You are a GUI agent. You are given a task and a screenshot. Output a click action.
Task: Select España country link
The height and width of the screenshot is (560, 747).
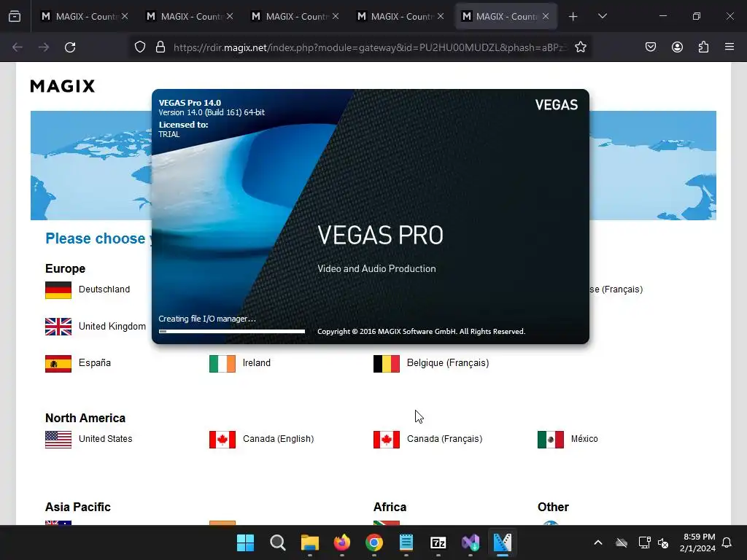tap(94, 363)
